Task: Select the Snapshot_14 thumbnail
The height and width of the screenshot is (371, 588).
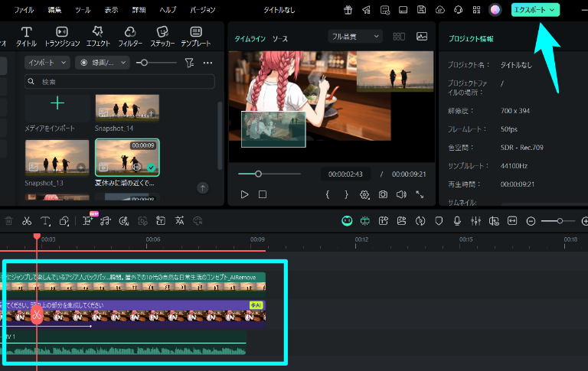Action: [x=127, y=108]
